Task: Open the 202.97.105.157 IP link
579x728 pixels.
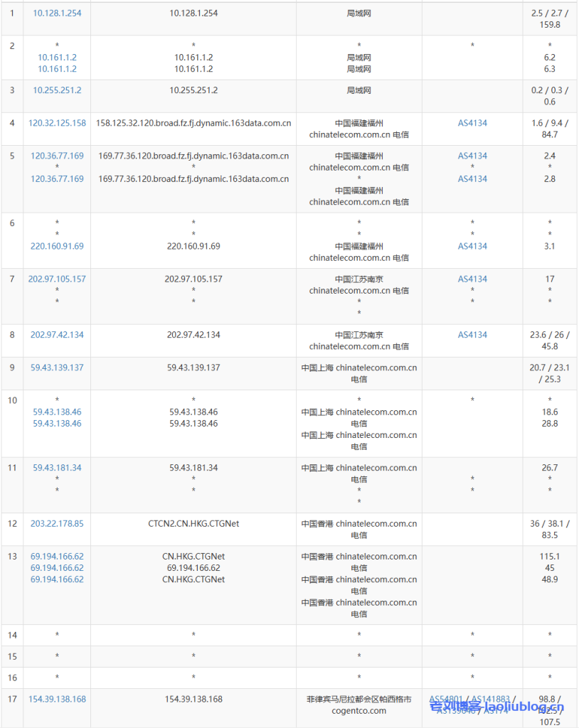Action: (x=57, y=279)
